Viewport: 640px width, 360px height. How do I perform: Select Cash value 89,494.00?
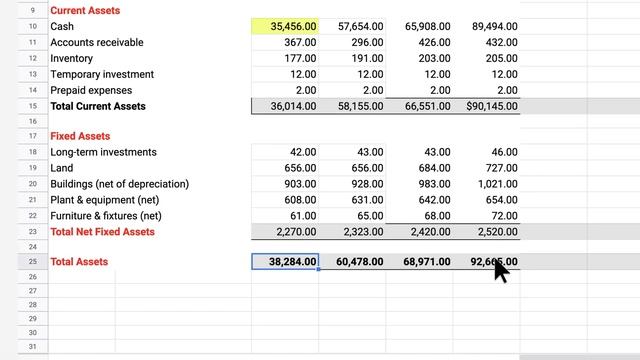click(495, 27)
